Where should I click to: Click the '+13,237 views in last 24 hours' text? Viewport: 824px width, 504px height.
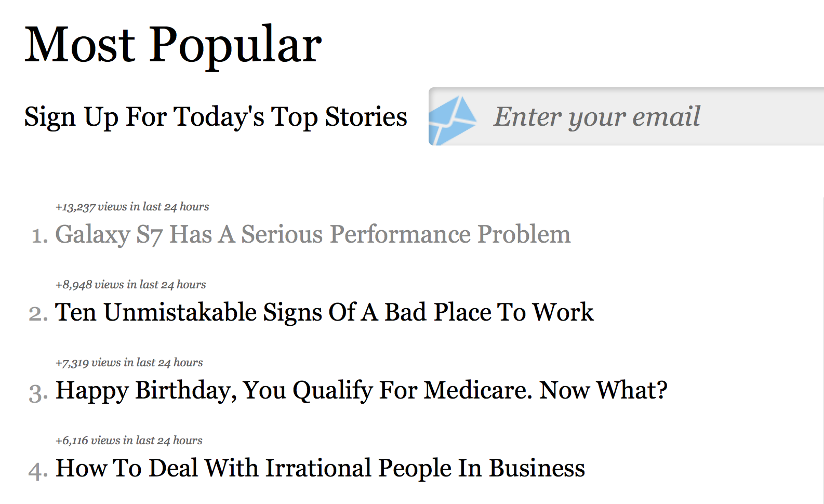click(x=132, y=207)
